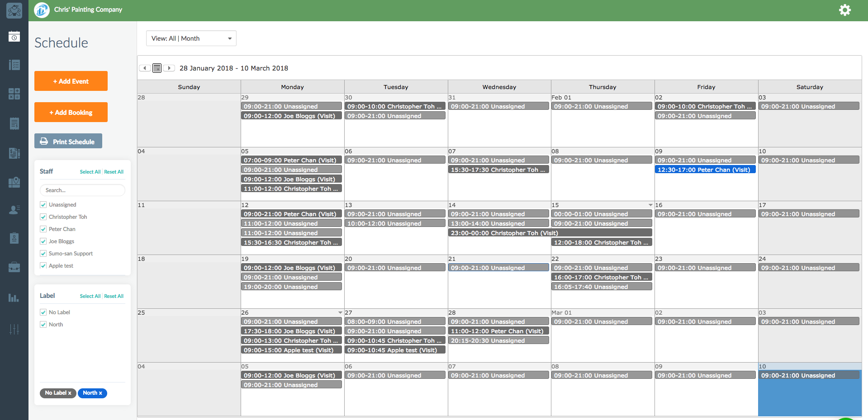The width and height of the screenshot is (868, 420).
Task: Open 11:00-12:00 Peter Chan (Visit) event
Action: pyautogui.click(x=498, y=331)
